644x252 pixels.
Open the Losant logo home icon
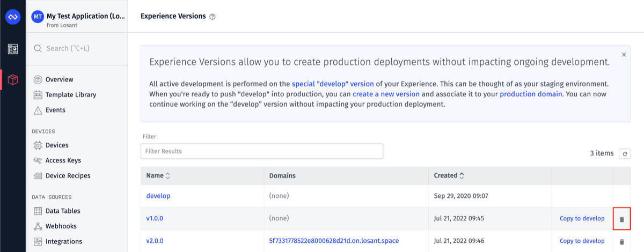click(x=12, y=17)
